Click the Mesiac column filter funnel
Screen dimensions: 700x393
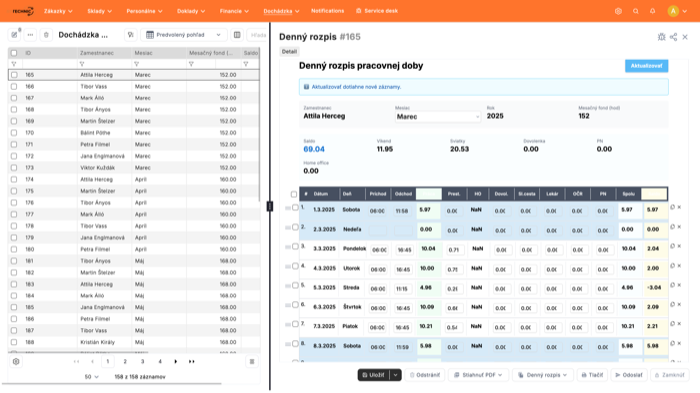[136, 64]
